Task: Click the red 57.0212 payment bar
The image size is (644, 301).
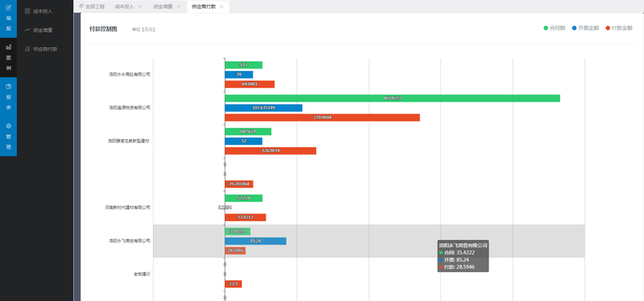Action: tap(246, 217)
